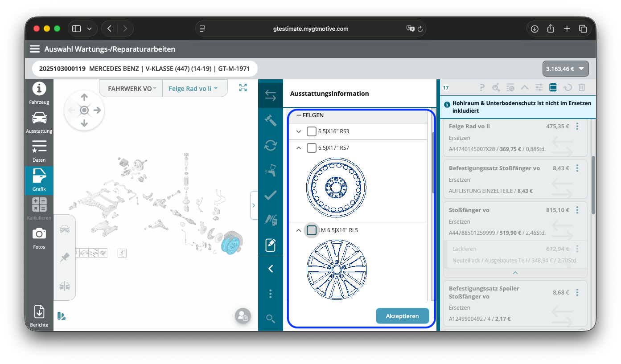Click the document search icon in the estimate toolbar
The height and width of the screenshot is (364, 621).
click(x=510, y=88)
